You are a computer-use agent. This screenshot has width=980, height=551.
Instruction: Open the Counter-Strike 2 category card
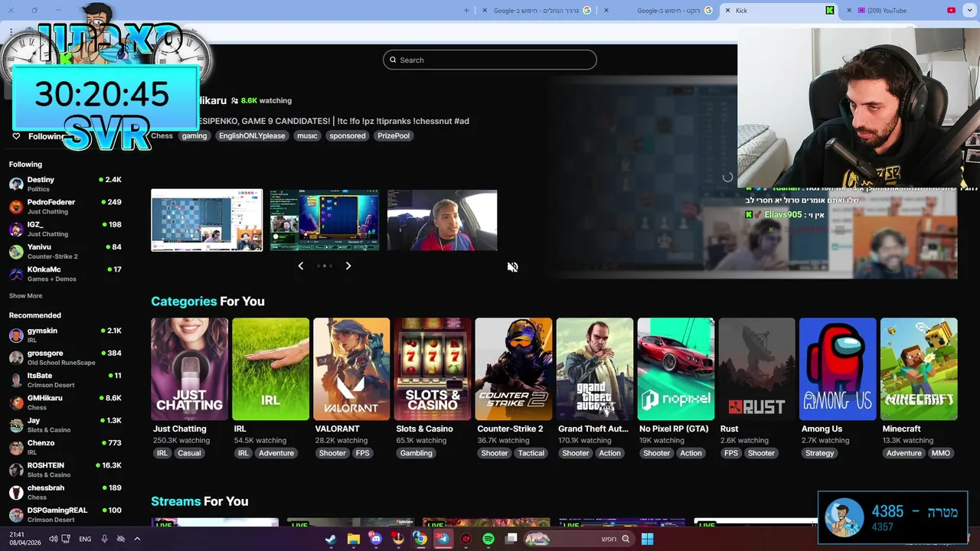[514, 369]
